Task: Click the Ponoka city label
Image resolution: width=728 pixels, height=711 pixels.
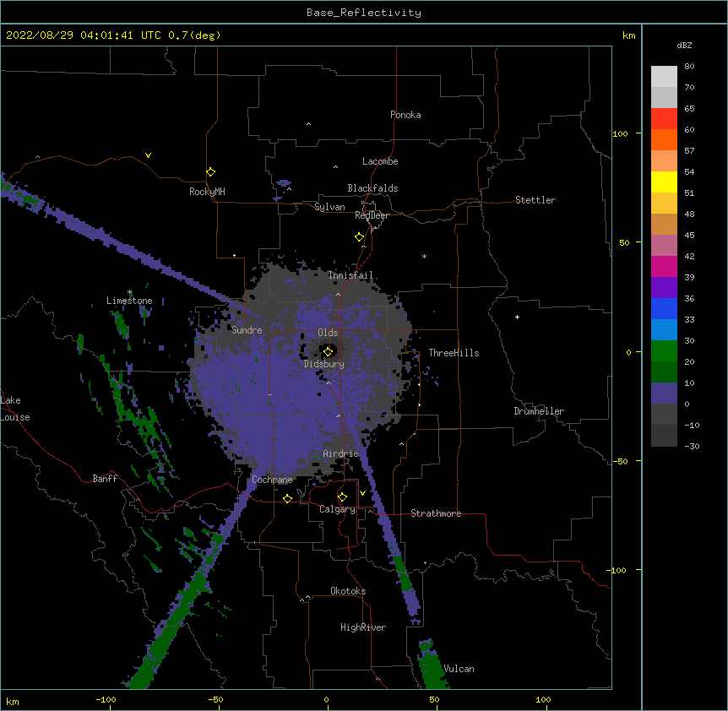Action: pos(405,115)
